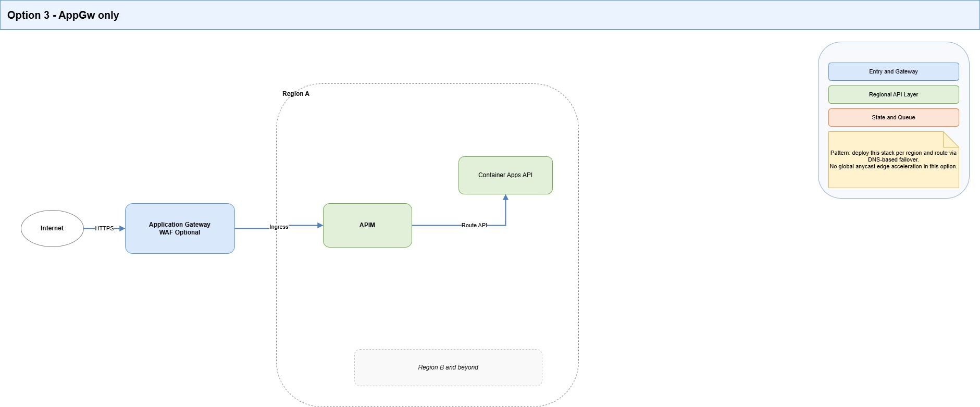Click the blue Entry and Gateway legend swatch
Image resolution: width=980 pixels, height=407 pixels.
pyautogui.click(x=894, y=72)
